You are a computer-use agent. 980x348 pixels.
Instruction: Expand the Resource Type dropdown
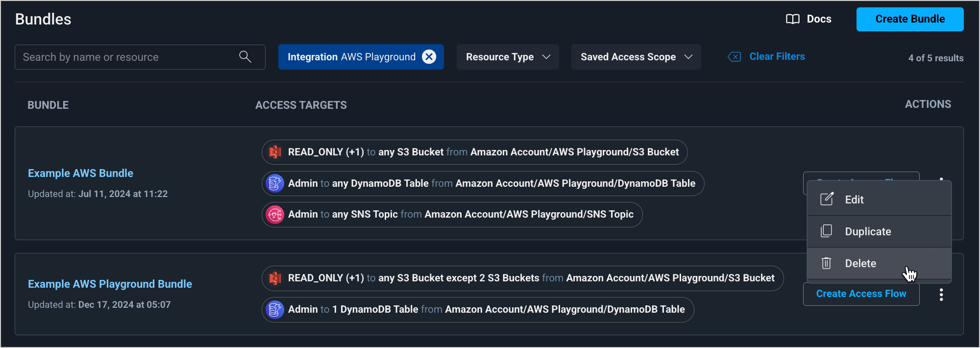click(507, 57)
